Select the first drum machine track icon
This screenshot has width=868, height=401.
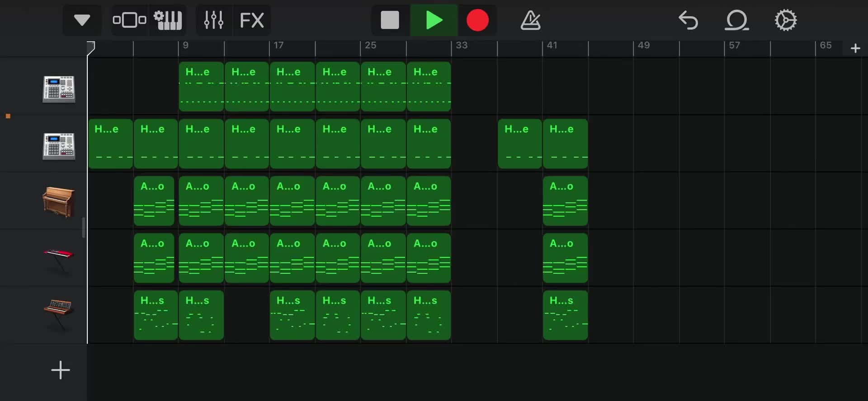tap(59, 89)
